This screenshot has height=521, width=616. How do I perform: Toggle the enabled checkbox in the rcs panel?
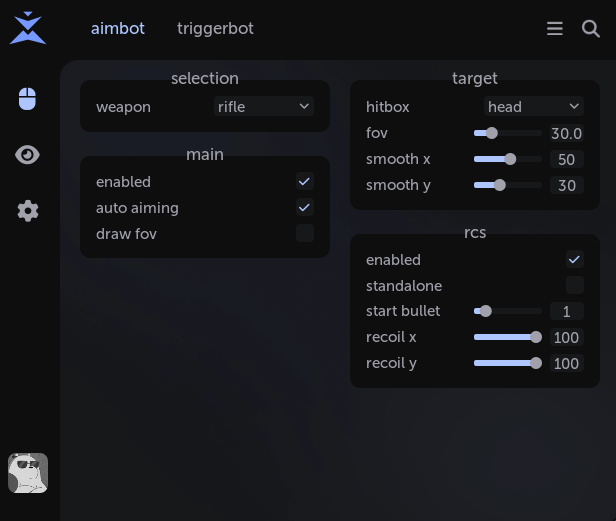point(575,260)
